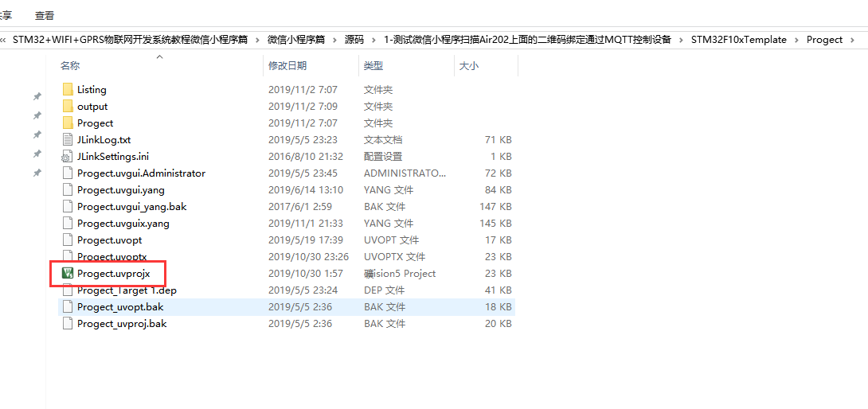Go to STM32F10xTemplate breadcrumb segment

point(739,39)
